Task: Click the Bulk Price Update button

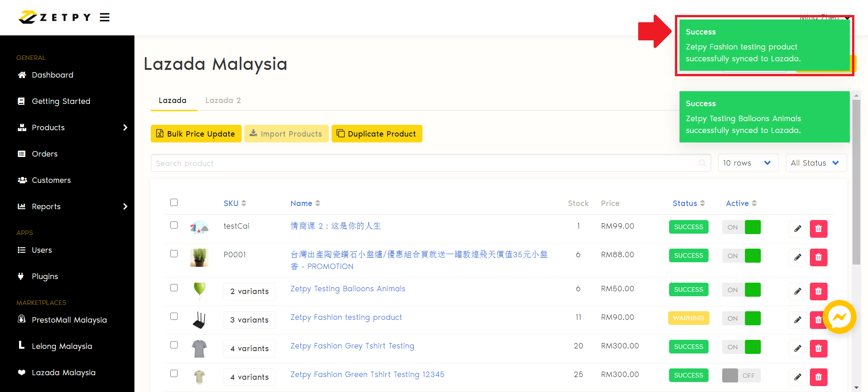Action: point(196,134)
